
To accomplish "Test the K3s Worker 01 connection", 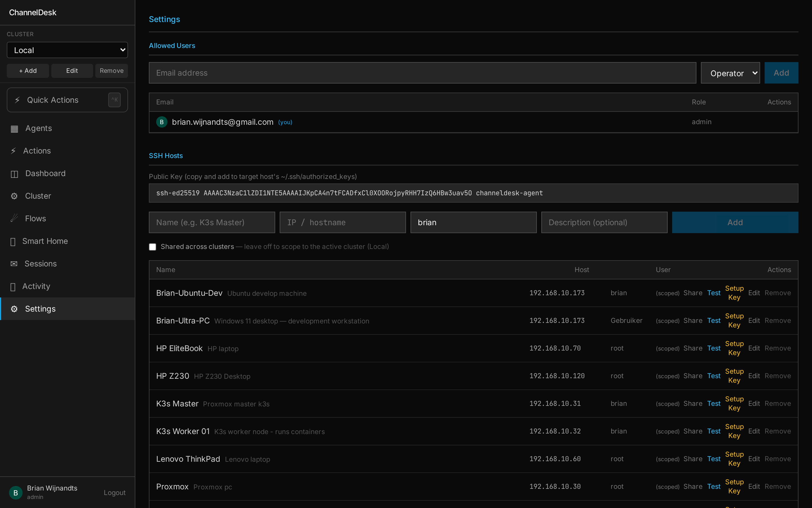I will click(714, 431).
